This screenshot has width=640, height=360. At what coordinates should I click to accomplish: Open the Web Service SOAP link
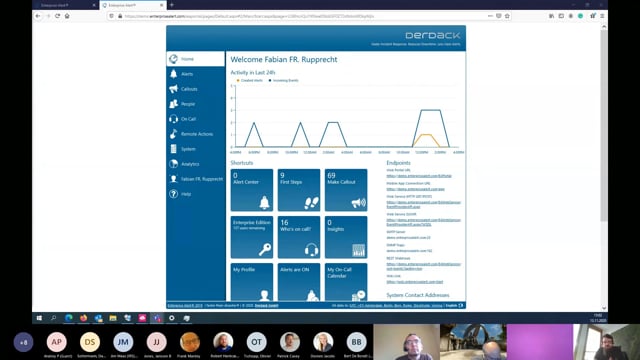[x=424, y=222]
